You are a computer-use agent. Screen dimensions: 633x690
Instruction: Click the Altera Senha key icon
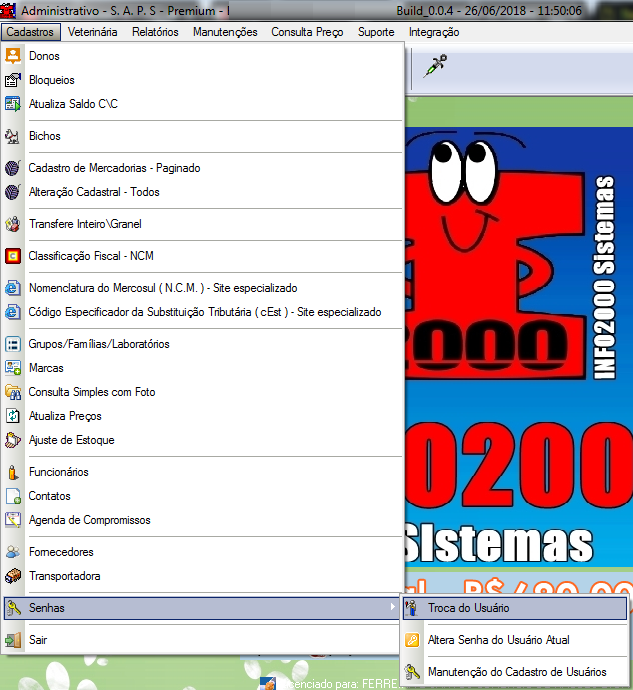pos(412,640)
